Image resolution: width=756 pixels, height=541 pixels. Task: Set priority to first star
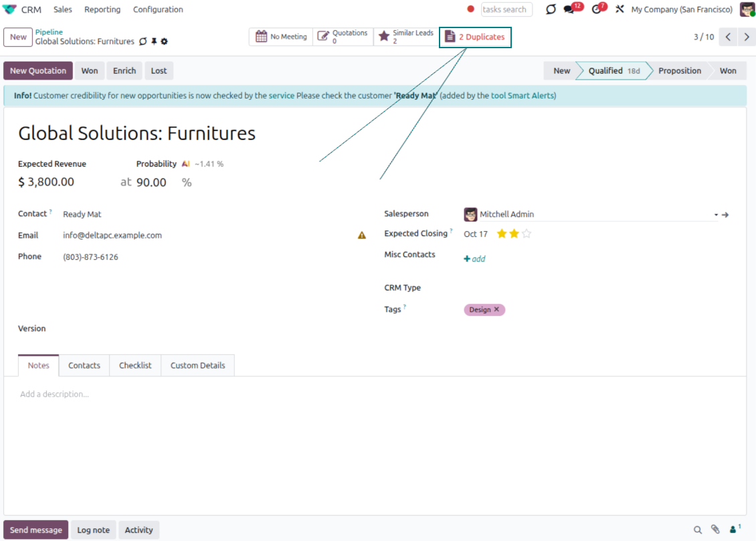[501, 234]
